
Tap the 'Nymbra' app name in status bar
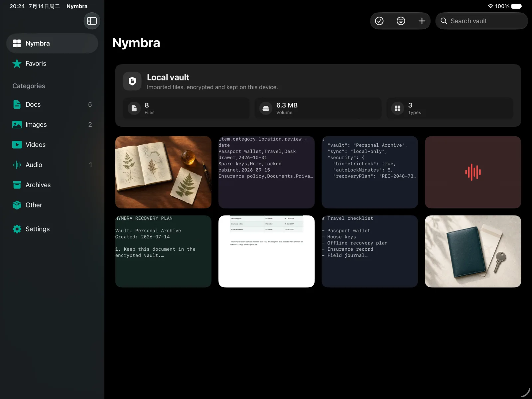77,6
